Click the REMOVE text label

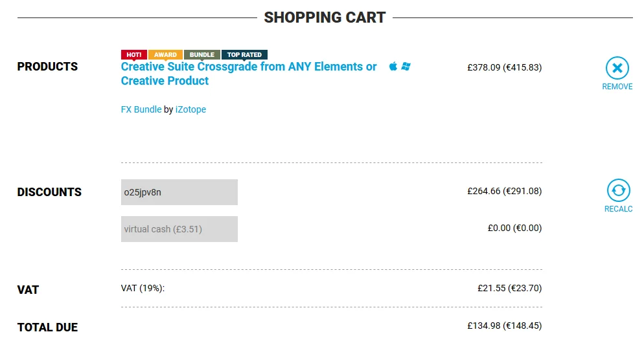pyautogui.click(x=617, y=87)
